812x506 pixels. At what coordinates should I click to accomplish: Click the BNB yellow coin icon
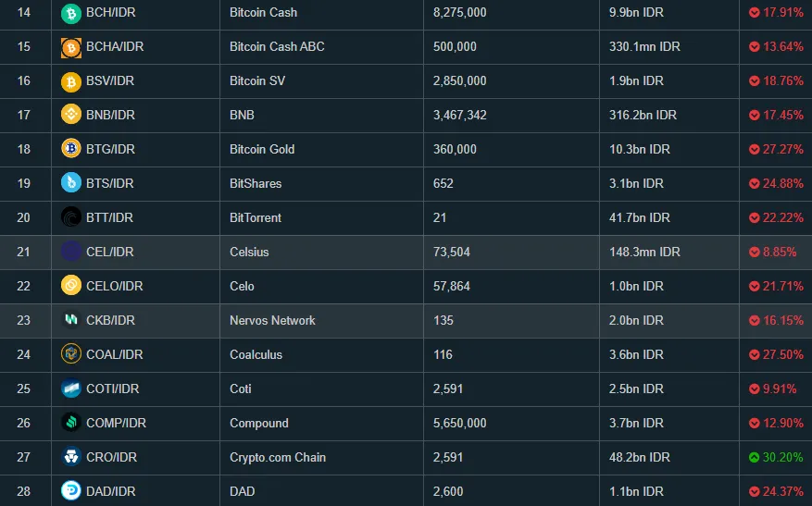click(71, 114)
